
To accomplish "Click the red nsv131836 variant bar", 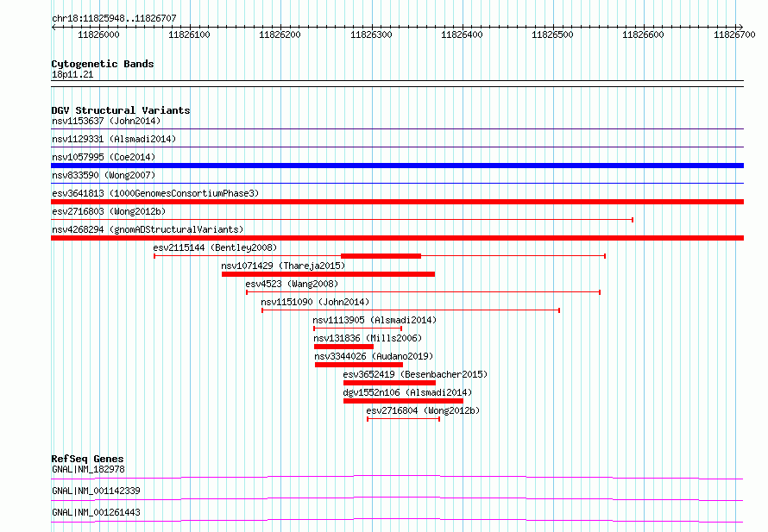I will [x=343, y=347].
